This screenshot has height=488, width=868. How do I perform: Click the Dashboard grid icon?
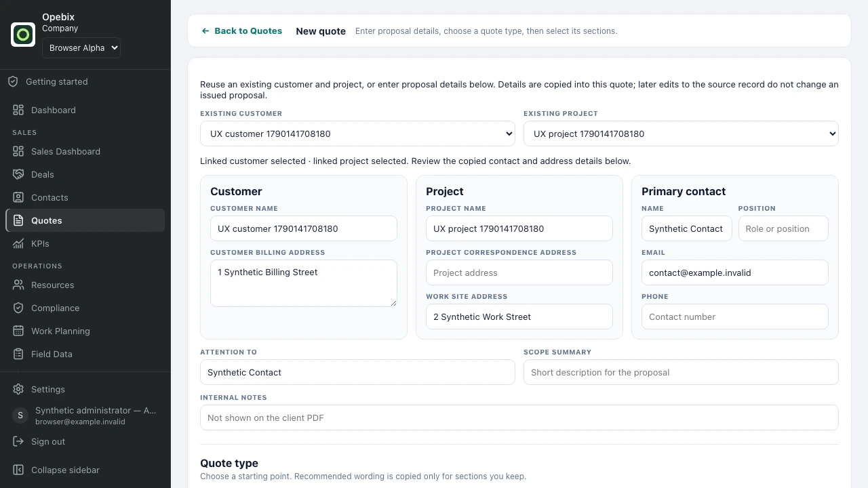click(18, 110)
